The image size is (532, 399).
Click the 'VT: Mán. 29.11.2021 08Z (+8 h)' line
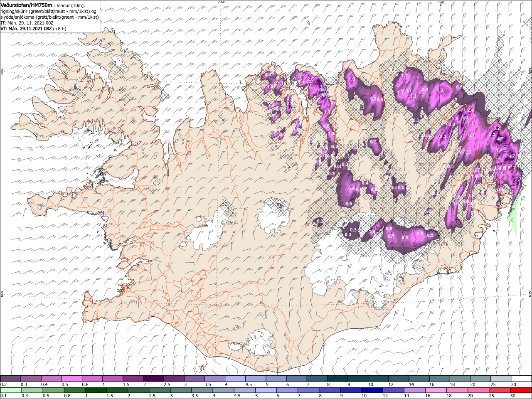33,29
